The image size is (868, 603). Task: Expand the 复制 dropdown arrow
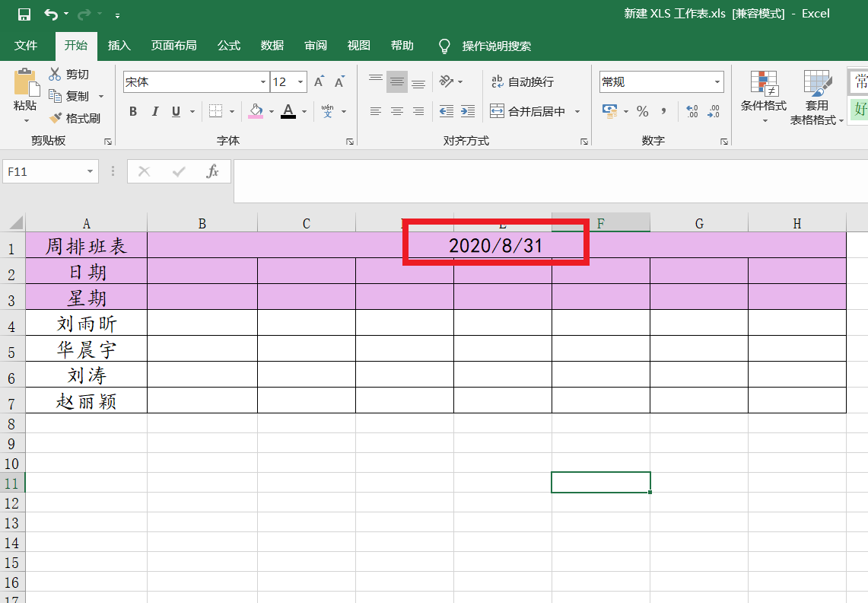[101, 97]
